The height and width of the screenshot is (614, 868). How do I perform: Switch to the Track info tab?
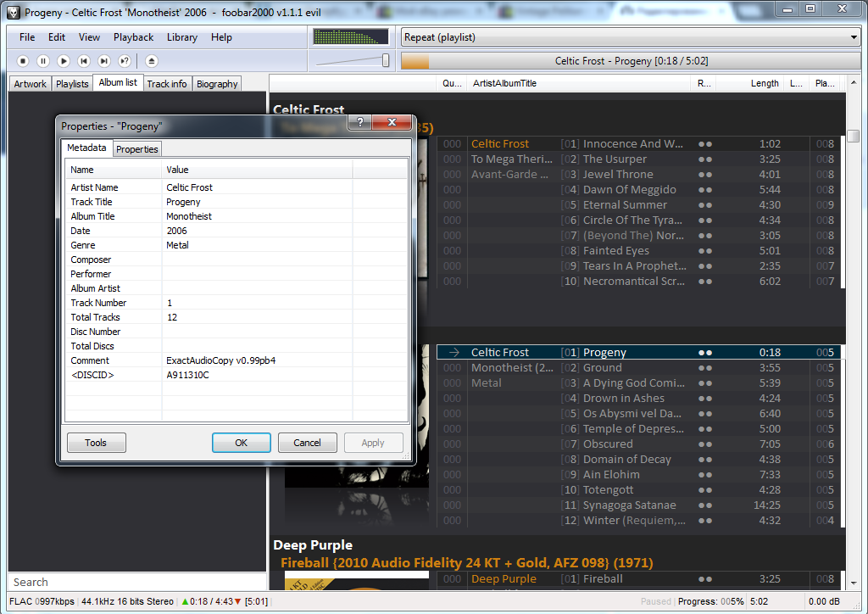[x=167, y=84]
